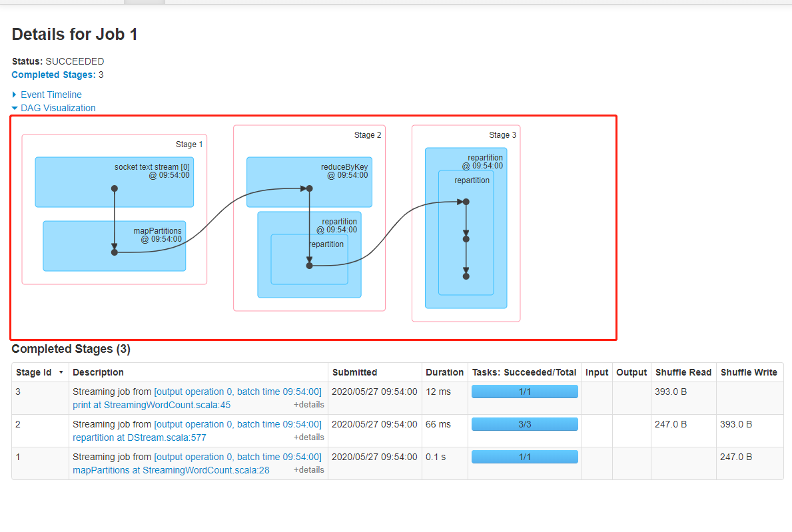The image size is (792, 532).
Task: Sort stages by the Duration column header
Action: [x=444, y=372]
